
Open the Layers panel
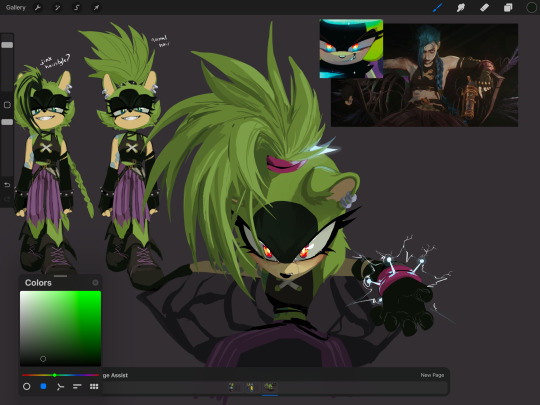(508, 8)
